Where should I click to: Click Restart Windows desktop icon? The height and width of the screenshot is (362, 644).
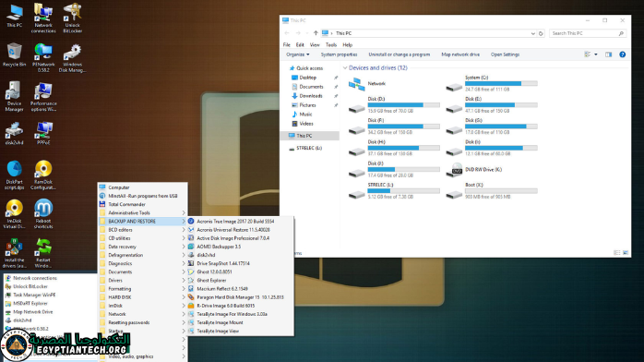(x=43, y=253)
